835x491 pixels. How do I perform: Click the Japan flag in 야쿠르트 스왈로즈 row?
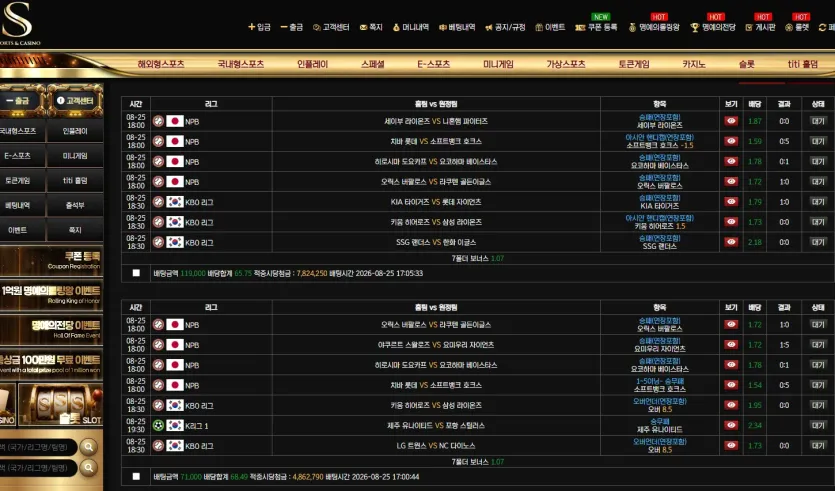click(175, 345)
